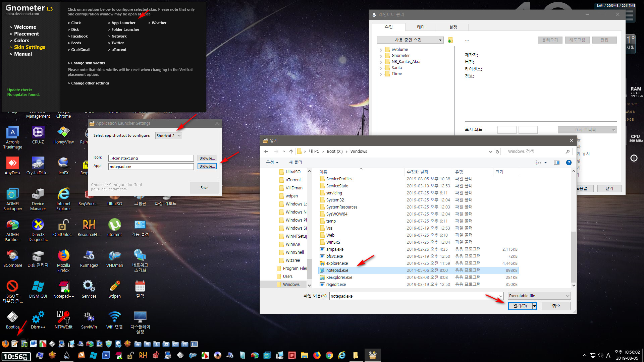
Task: Click Browse next to the App field
Action: [207, 166]
